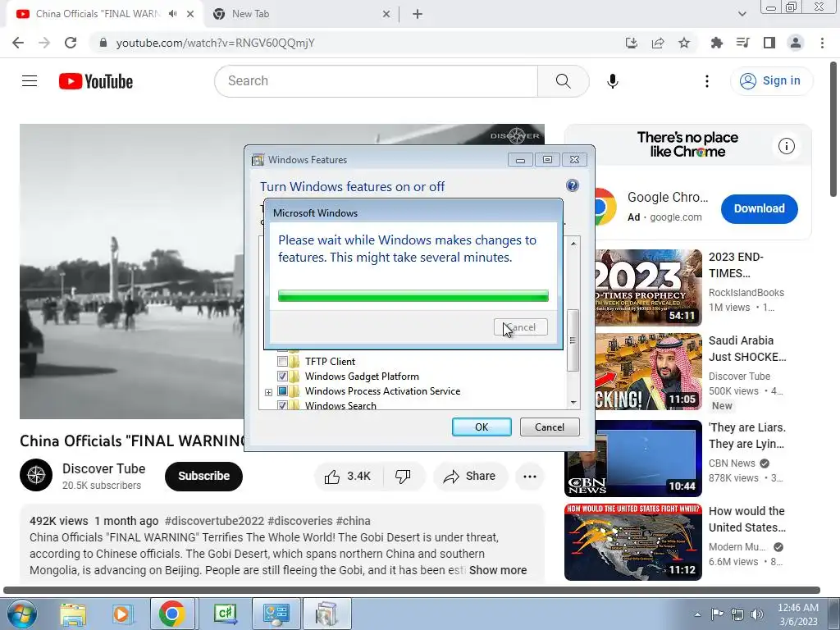Open more actions ellipsis under video

(530, 477)
